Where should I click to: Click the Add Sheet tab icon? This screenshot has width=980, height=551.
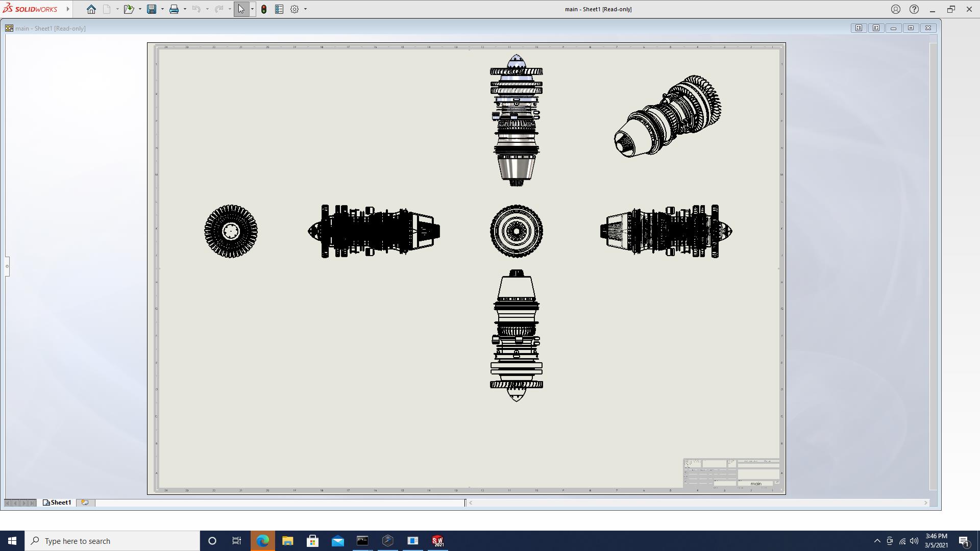pyautogui.click(x=85, y=503)
